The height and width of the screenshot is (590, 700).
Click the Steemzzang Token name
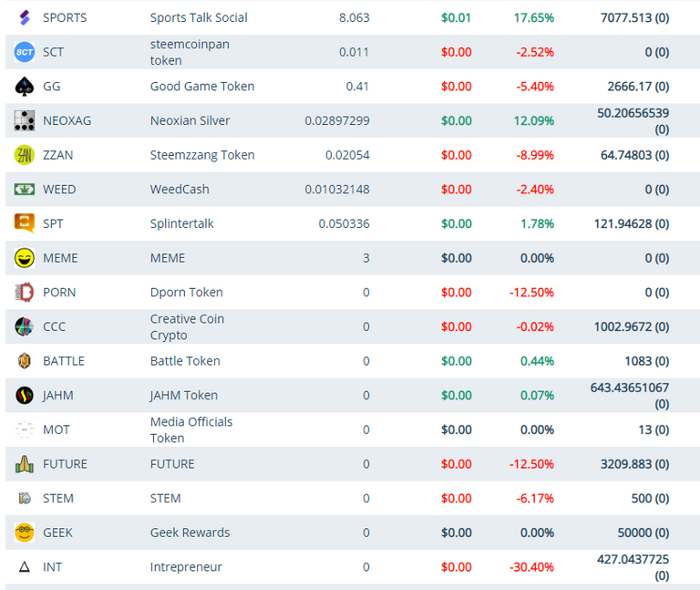coord(202,155)
